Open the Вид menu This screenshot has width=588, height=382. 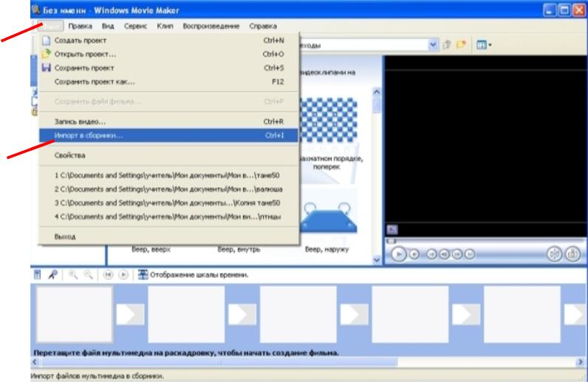108,26
